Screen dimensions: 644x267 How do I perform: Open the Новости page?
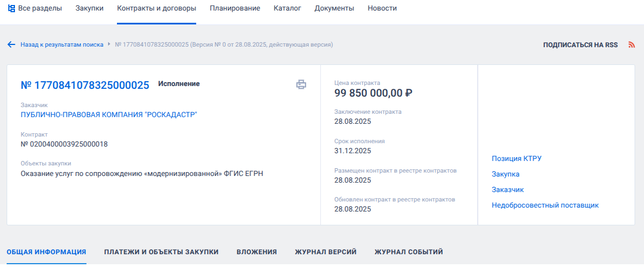point(382,8)
